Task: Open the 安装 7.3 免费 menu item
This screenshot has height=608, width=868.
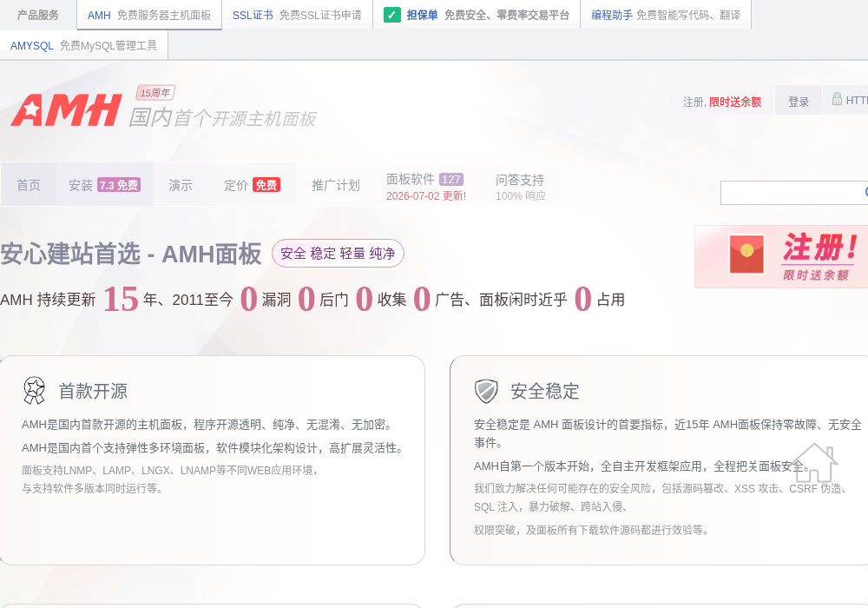Action: click(105, 185)
